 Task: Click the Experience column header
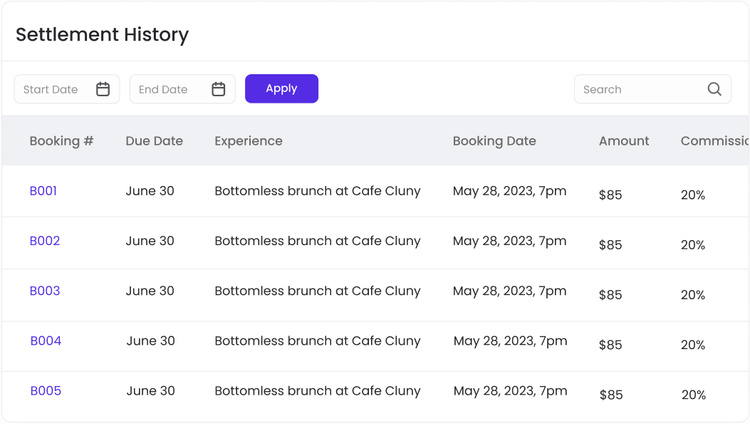pyautogui.click(x=248, y=141)
